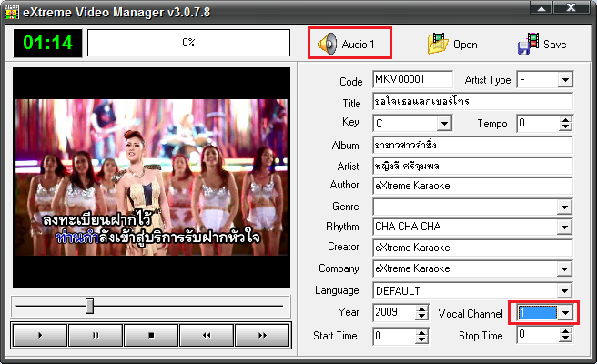This screenshot has width=597, height=364.
Task: Increase Tempo with up arrow
Action: pyautogui.click(x=566, y=120)
